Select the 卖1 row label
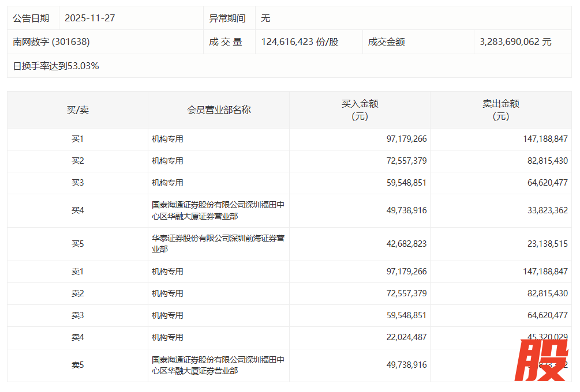580x392 pixels. (77, 272)
